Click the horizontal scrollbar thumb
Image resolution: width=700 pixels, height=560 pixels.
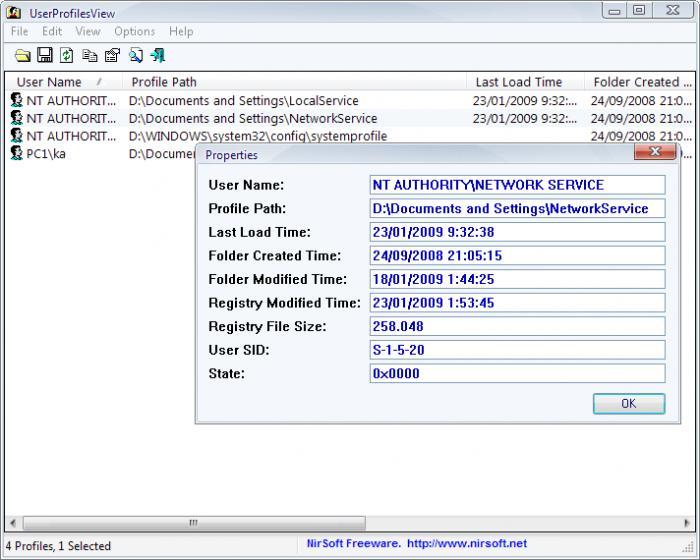tap(194, 522)
